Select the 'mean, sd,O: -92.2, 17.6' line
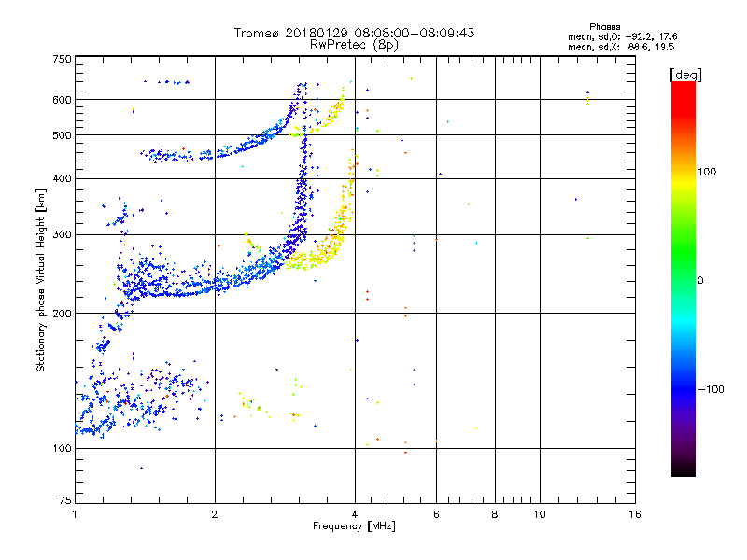This screenshot has width=747, height=560. 622,36
